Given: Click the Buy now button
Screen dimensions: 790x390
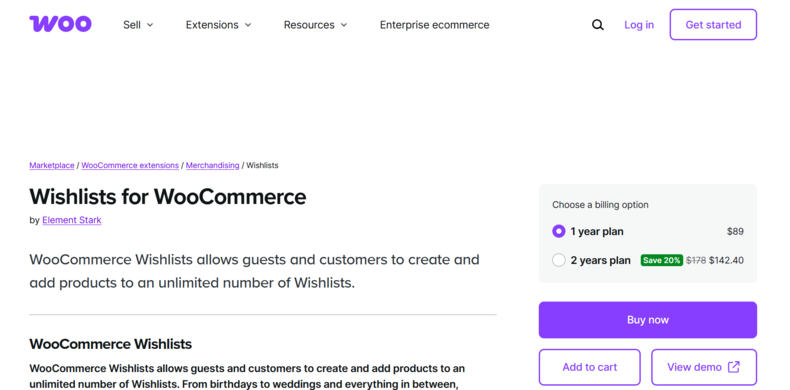Looking at the screenshot, I should (x=647, y=320).
